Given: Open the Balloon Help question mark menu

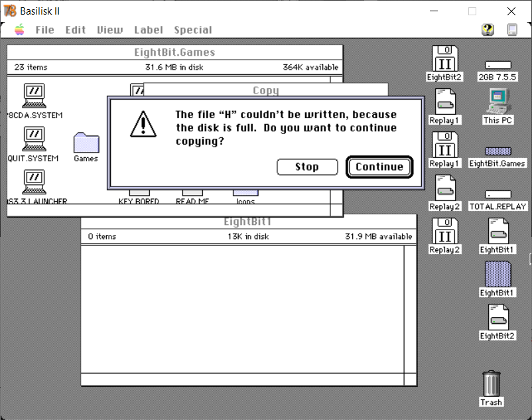Looking at the screenshot, I should pos(488,30).
